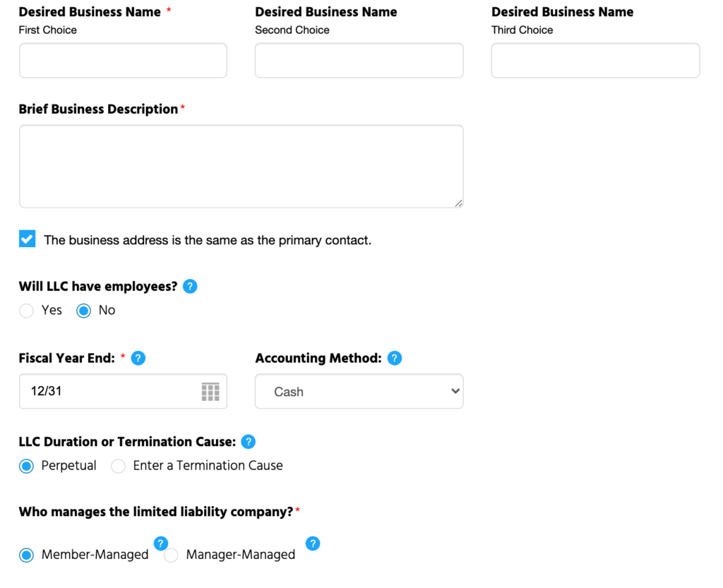Click the Manager-Managed help icon
This screenshot has height=588, width=723.
coord(313,544)
